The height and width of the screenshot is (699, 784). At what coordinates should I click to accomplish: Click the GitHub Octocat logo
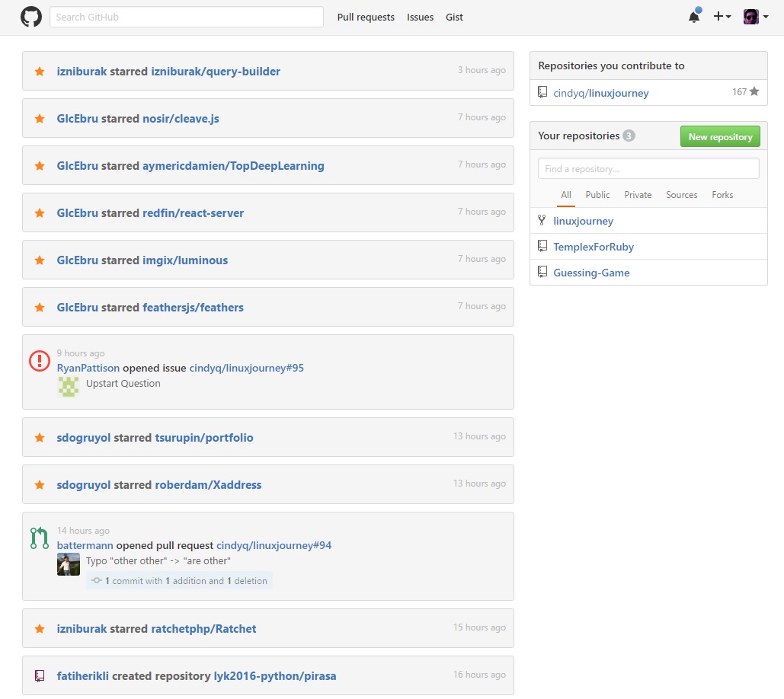31,17
